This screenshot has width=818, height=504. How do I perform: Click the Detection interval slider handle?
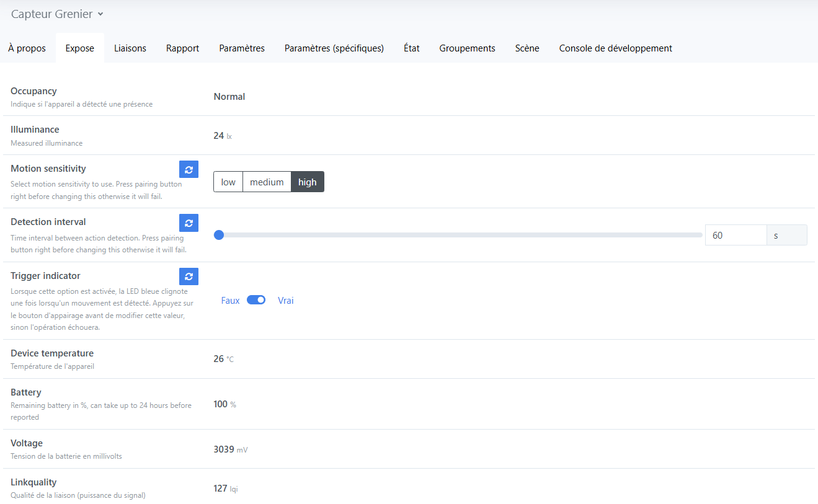point(218,235)
